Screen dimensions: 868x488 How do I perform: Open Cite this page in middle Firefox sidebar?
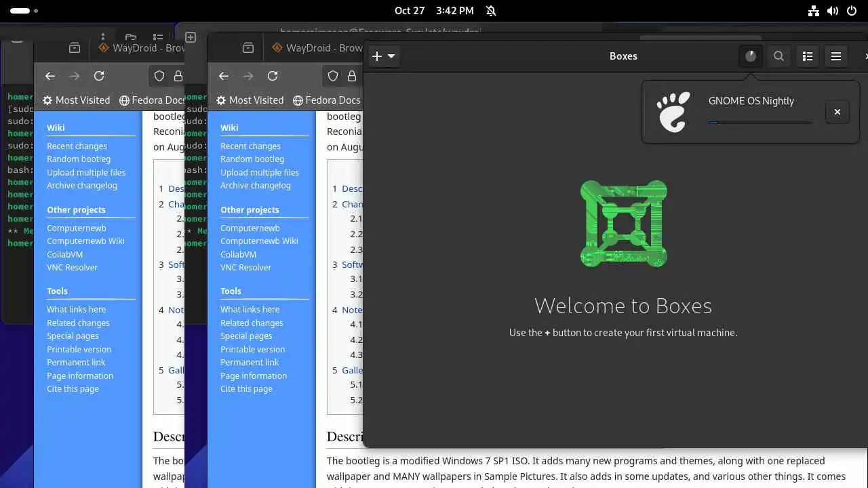[x=246, y=389]
